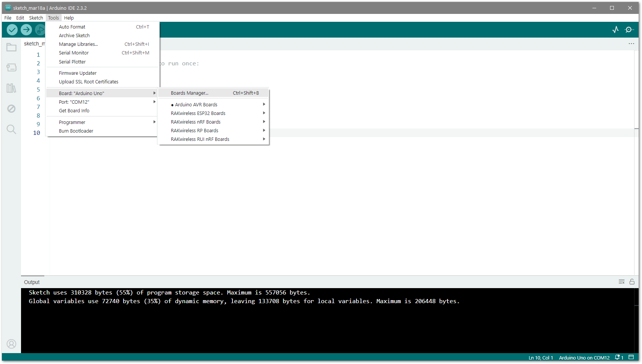Open Serial Monitor from Tools menu
The image size is (642, 364).
pos(103,53)
